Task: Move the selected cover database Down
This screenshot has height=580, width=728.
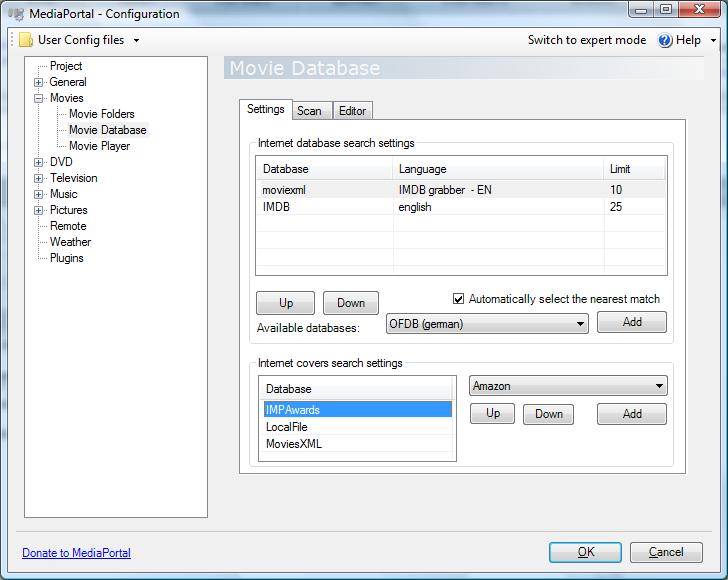Action: [548, 414]
